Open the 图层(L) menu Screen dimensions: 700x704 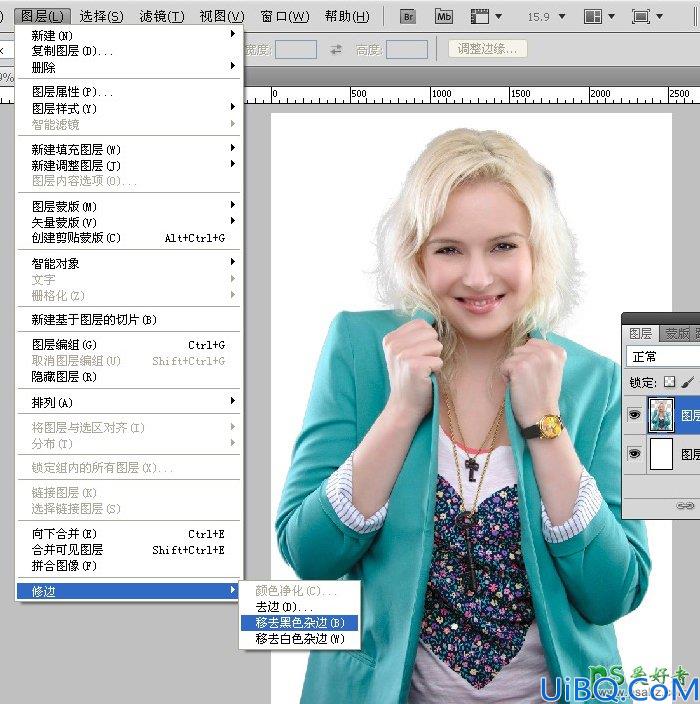(42, 17)
